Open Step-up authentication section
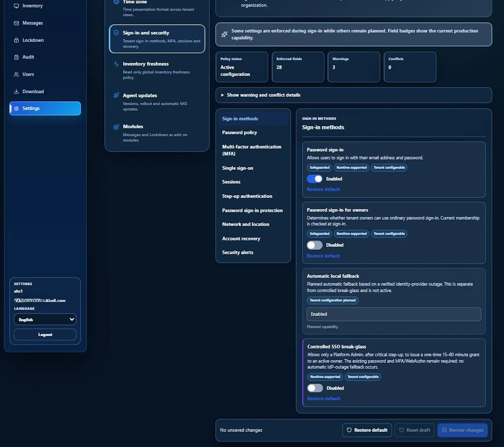 pyautogui.click(x=253, y=196)
